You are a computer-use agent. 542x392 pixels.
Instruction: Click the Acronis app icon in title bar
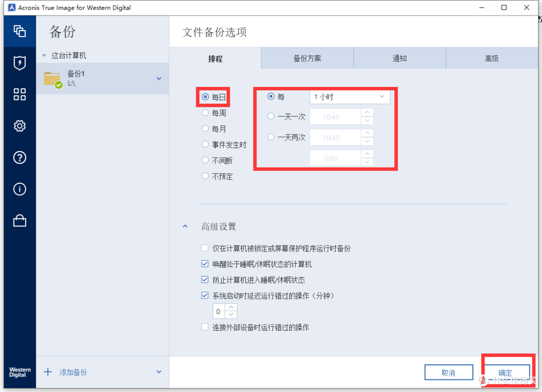click(x=12, y=7)
